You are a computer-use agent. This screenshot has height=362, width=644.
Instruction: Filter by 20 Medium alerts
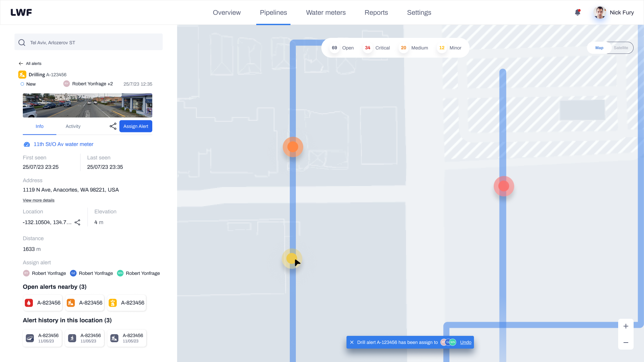point(414,48)
